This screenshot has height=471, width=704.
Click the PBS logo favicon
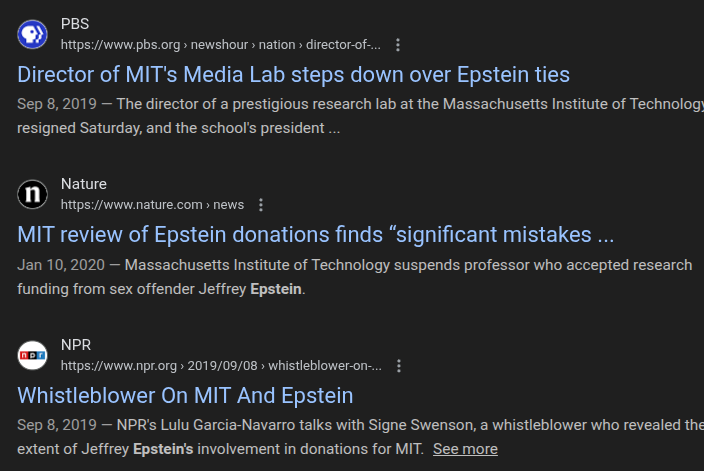(x=33, y=34)
